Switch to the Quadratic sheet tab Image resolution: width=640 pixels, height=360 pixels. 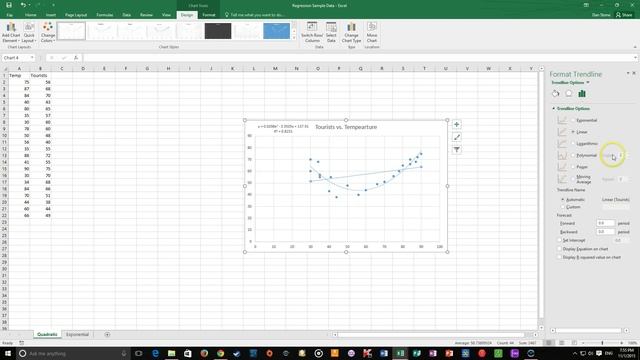tap(47, 334)
